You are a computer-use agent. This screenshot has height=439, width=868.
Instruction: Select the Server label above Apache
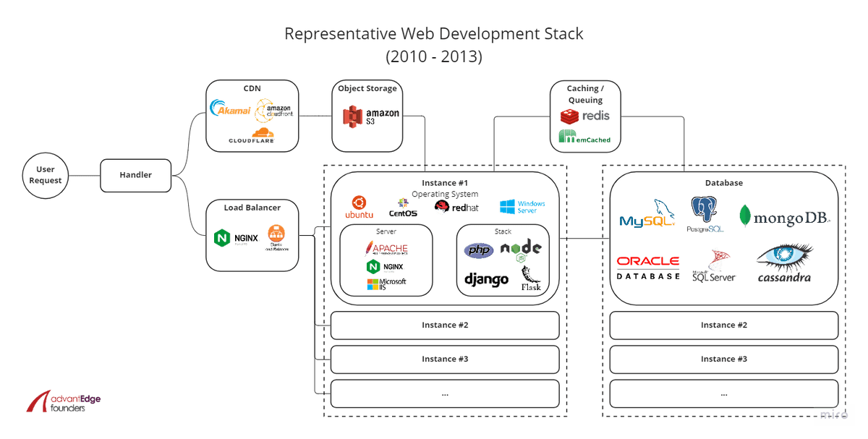tap(386, 231)
